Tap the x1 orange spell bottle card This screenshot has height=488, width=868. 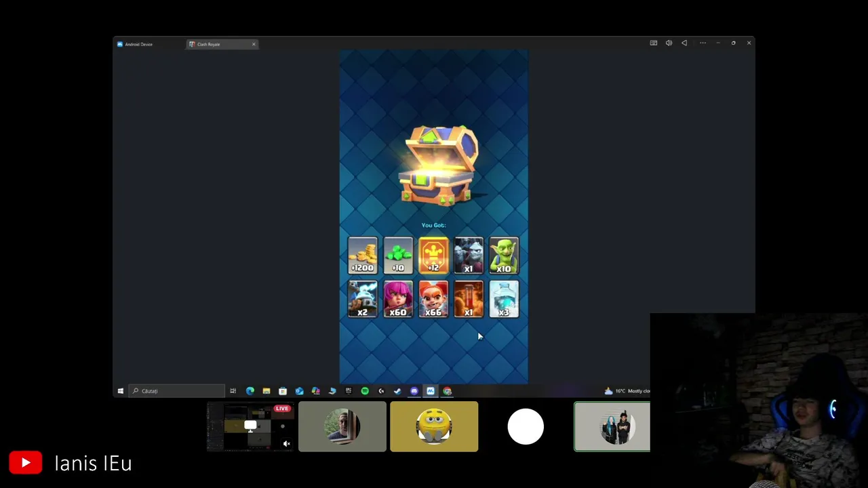469,300
